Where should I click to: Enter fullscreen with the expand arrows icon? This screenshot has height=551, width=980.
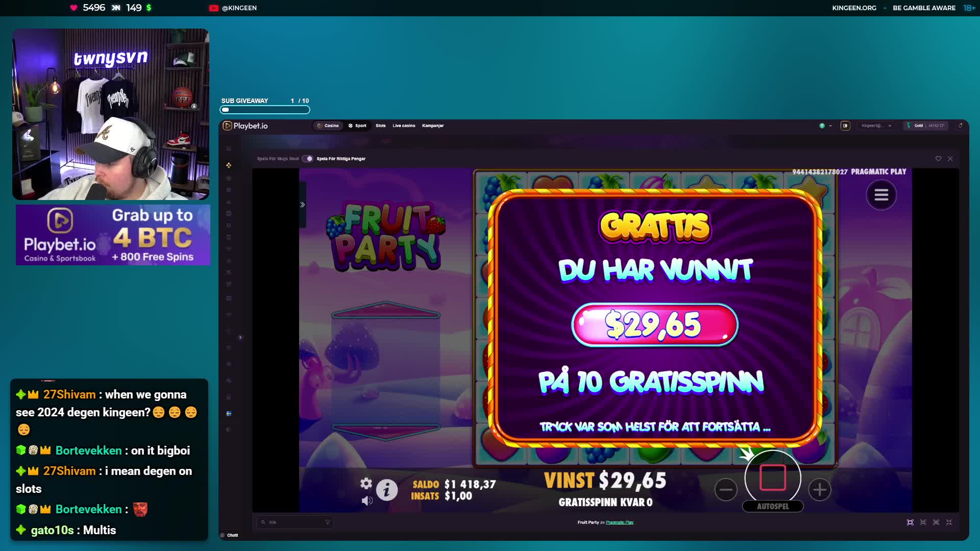coord(949,522)
